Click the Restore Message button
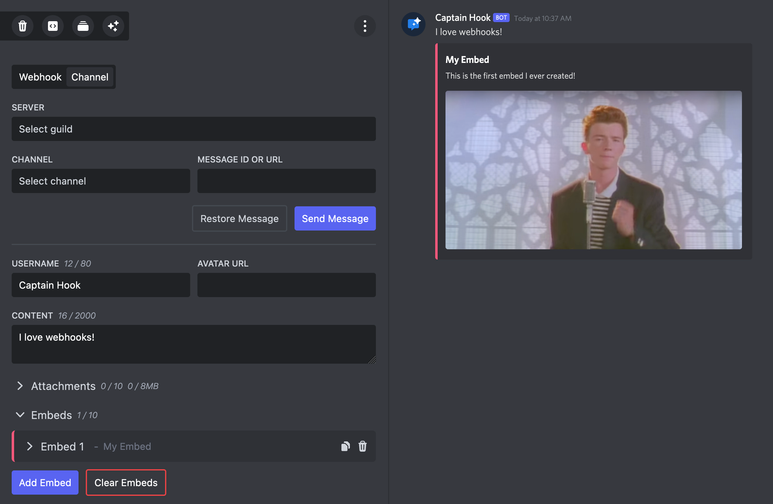 click(239, 218)
